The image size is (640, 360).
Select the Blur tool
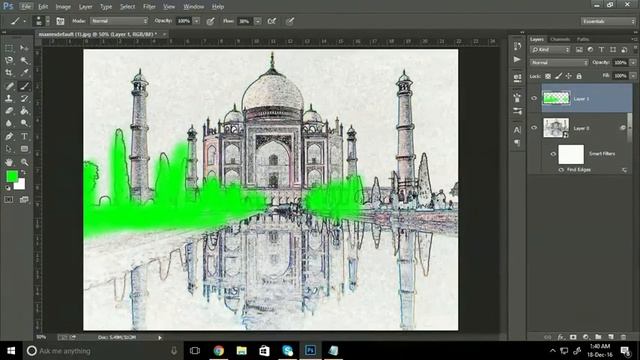point(9,123)
